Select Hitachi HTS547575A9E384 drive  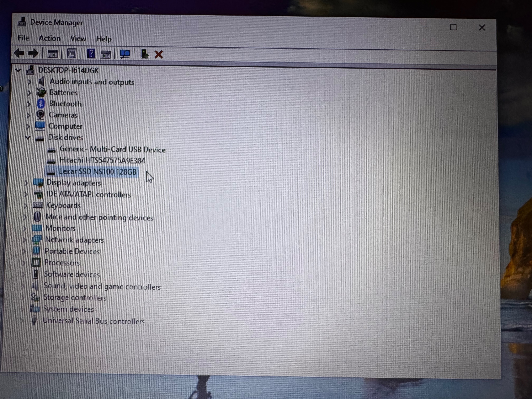[x=102, y=160]
